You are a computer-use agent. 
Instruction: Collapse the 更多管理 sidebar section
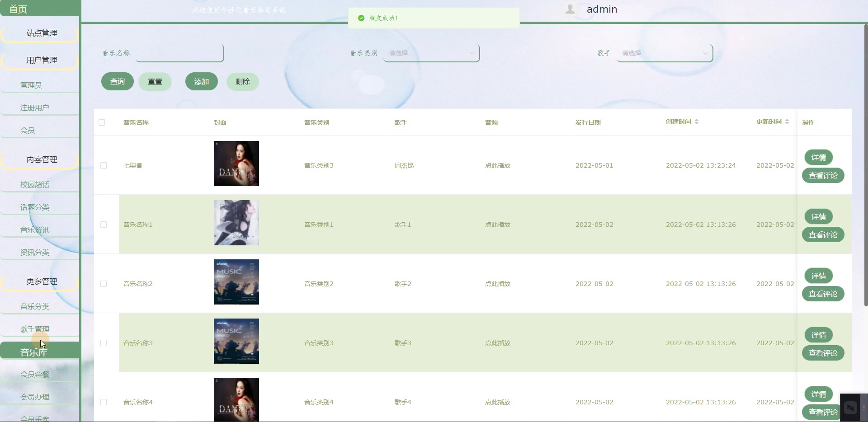pos(40,281)
